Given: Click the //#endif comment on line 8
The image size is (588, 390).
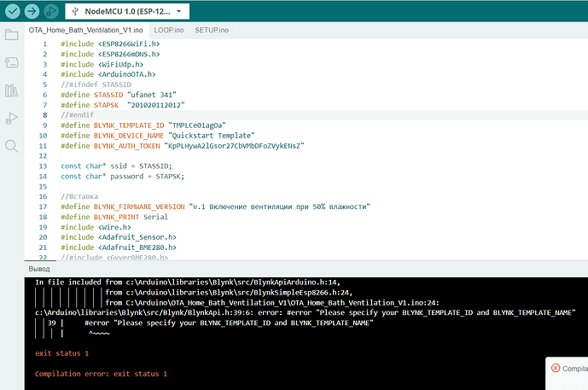Looking at the screenshot, I should (78, 114).
